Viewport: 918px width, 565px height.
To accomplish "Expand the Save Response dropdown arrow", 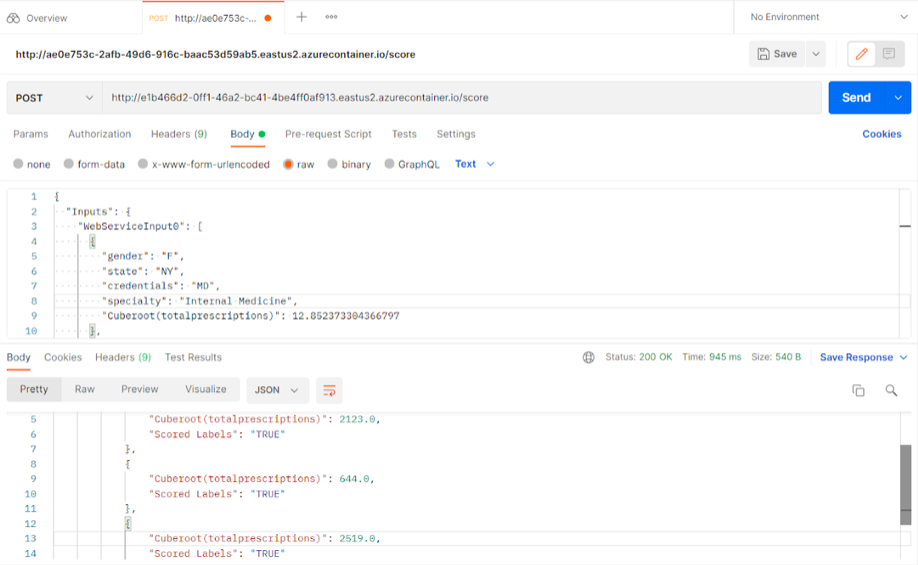I will coord(903,357).
